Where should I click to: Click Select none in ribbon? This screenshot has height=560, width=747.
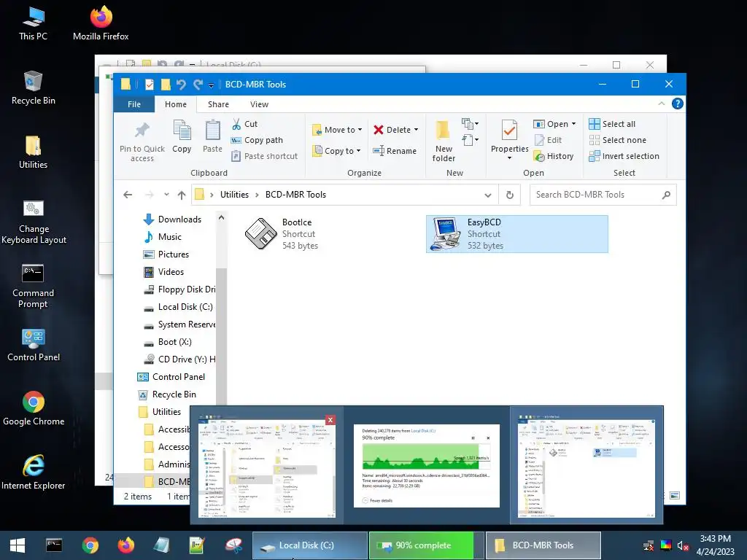tap(617, 140)
